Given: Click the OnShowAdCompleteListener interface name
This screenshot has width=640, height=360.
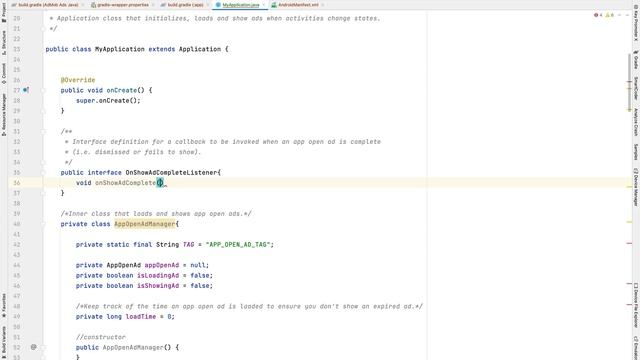Looking at the screenshot, I should [171, 173].
